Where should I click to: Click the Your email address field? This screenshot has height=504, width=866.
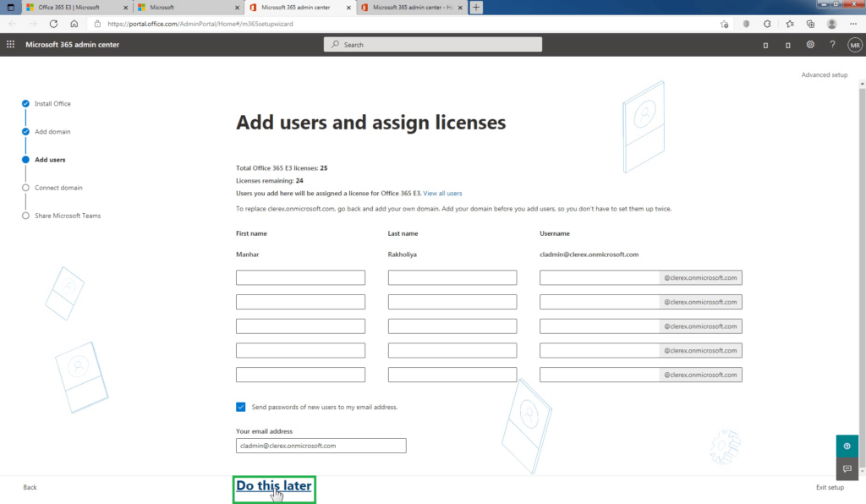[321, 446]
